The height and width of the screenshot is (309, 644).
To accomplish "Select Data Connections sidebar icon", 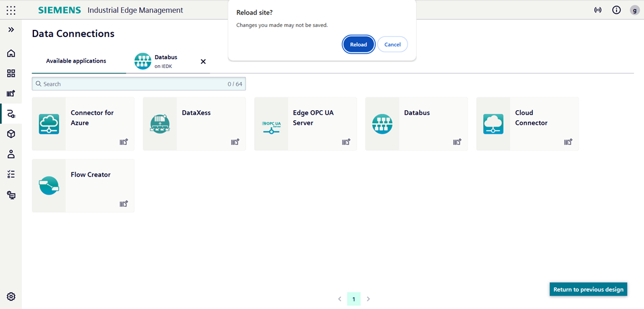I will point(11,114).
